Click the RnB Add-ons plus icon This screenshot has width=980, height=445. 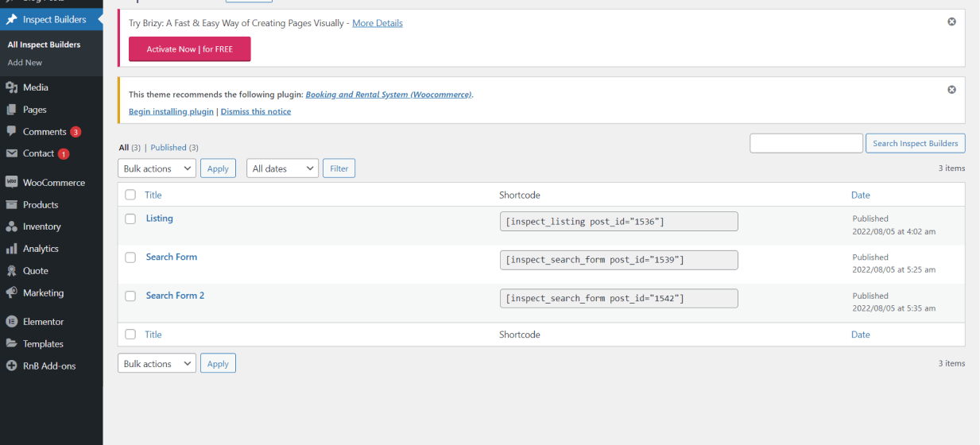[x=11, y=366]
